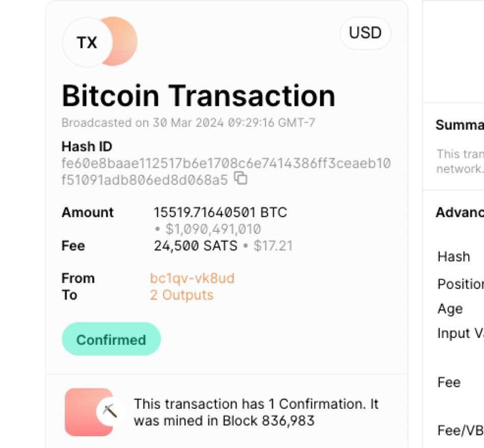484x448 pixels.
Task: Click the Bitcoin Transaction page title
Action: pyautogui.click(x=198, y=95)
